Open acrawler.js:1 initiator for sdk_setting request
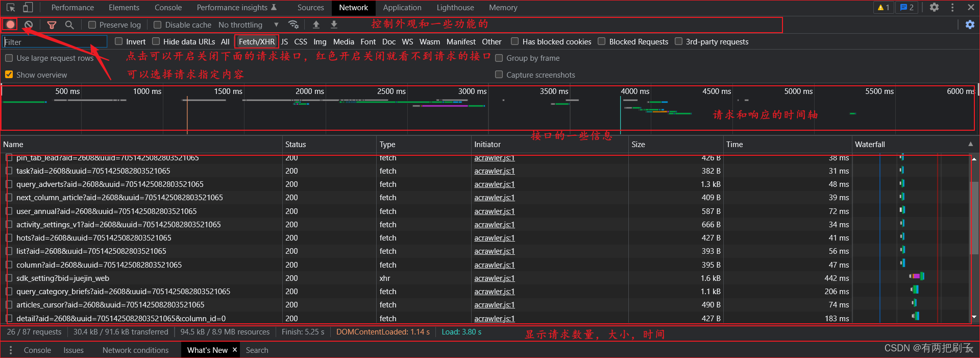The image size is (980, 358). [x=494, y=278]
